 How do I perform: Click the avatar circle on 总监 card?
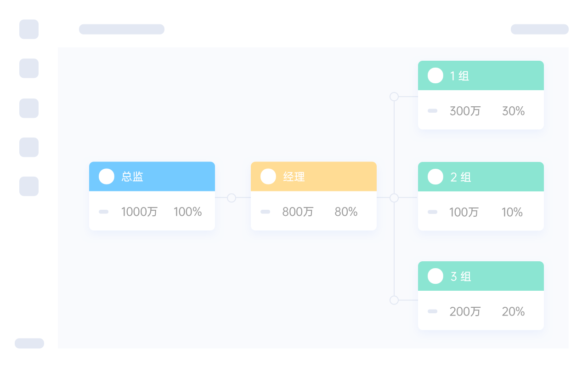[107, 177]
